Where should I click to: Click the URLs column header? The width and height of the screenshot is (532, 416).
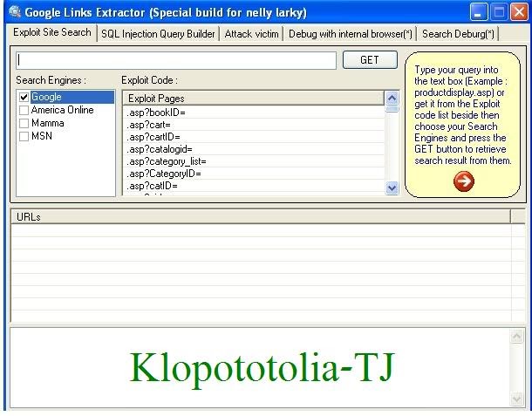[260, 217]
